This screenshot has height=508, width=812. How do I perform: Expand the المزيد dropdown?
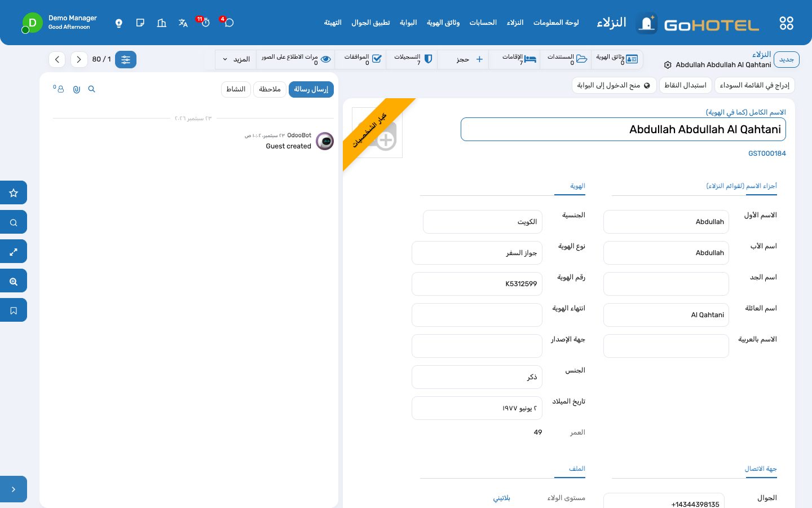pyautogui.click(x=236, y=59)
